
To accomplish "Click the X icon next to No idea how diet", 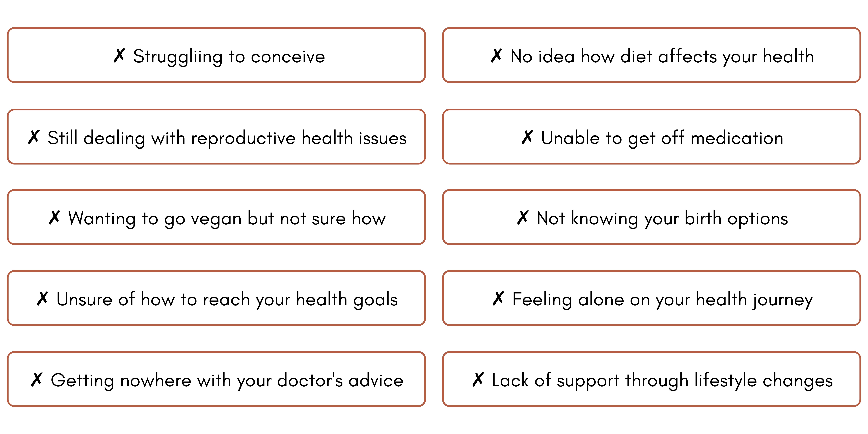I will pos(497,56).
